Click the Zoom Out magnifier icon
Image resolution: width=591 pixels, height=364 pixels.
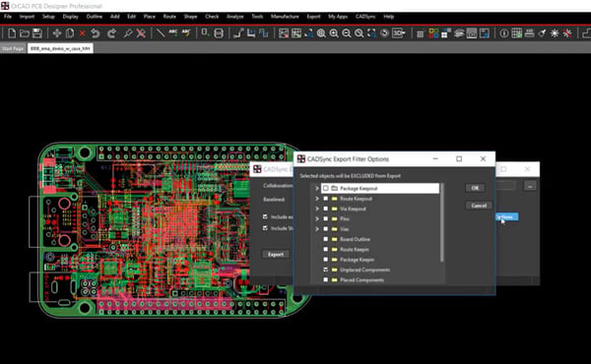(347, 33)
